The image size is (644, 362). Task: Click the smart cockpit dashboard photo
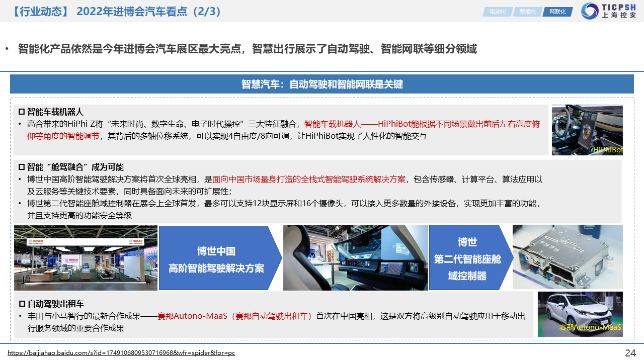[355, 257]
